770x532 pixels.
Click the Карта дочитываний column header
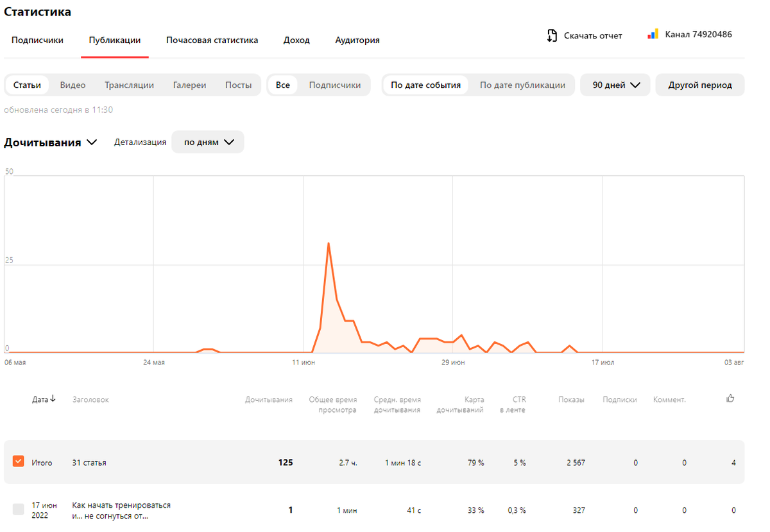tap(460, 404)
